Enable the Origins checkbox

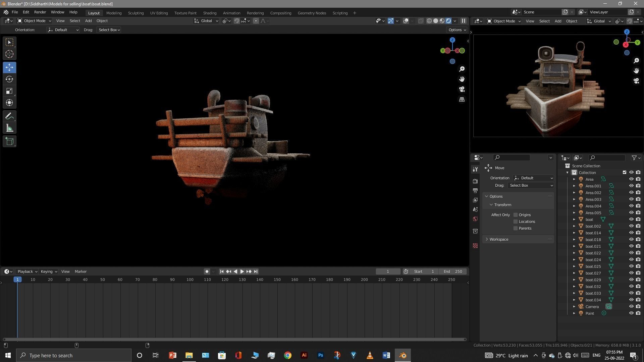click(x=516, y=215)
